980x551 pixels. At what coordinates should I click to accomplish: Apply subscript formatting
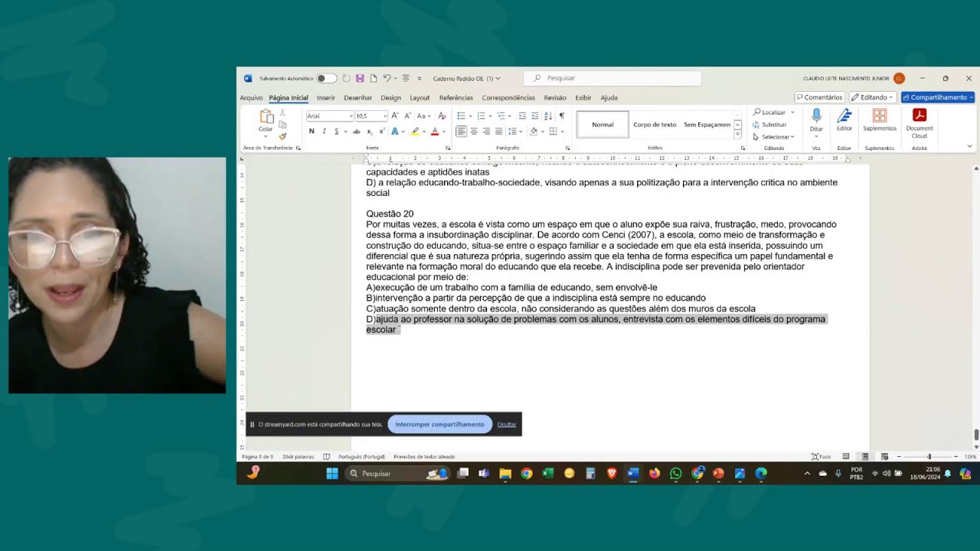click(369, 132)
